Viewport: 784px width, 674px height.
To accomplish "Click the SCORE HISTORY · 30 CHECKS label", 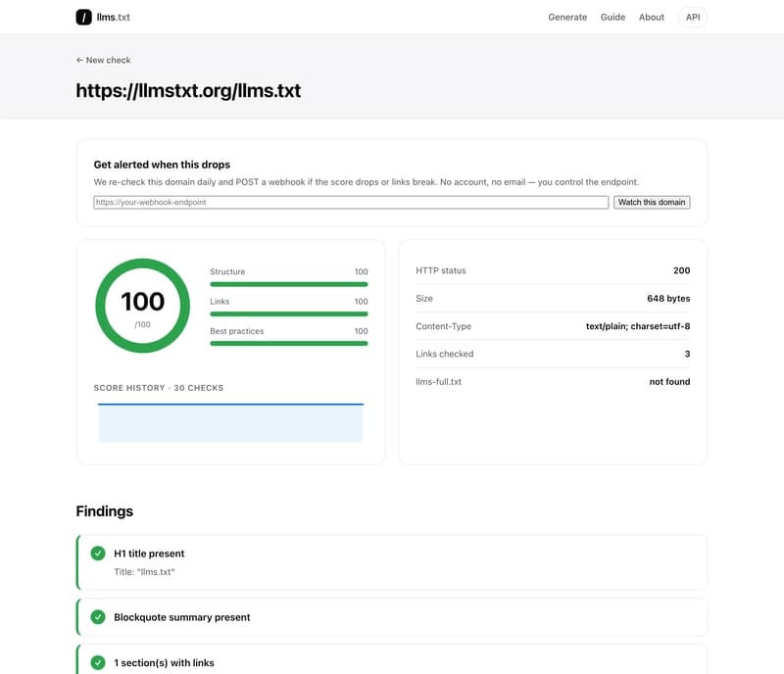I will [159, 388].
